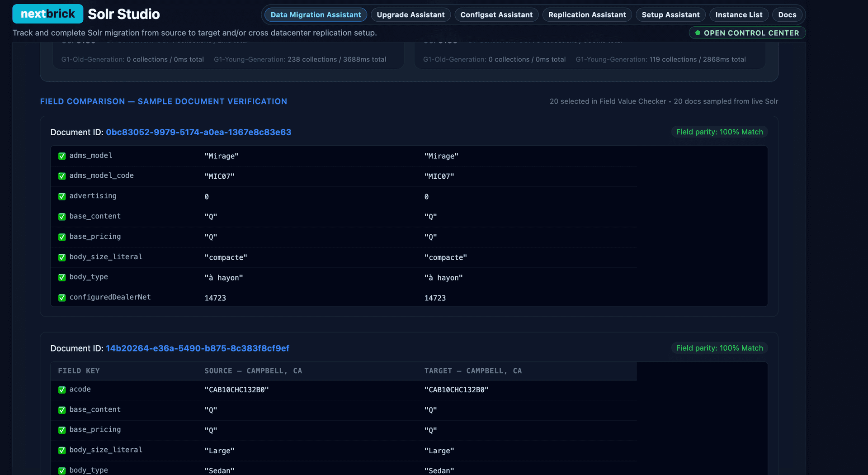The image size is (868, 475).
Task: Click the green check icon for acode
Action: click(x=62, y=389)
